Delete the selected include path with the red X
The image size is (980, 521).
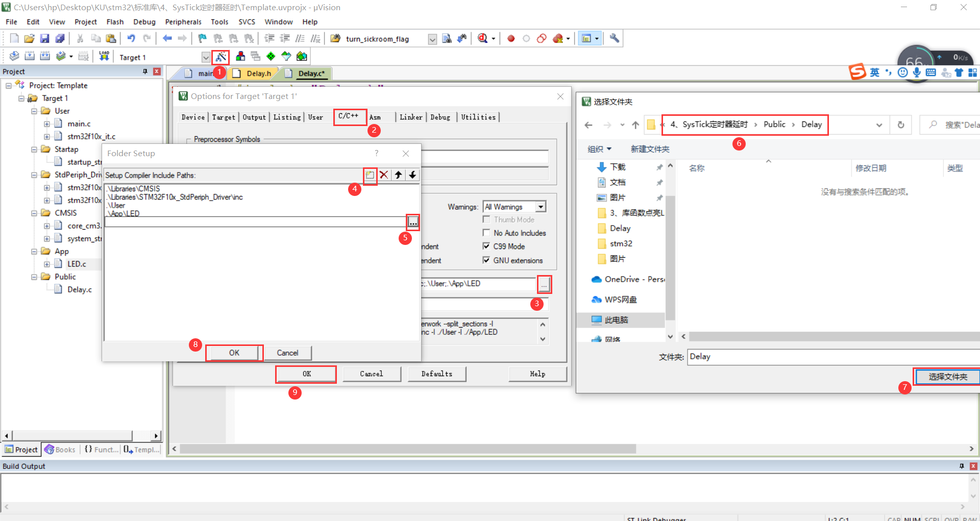pos(384,175)
